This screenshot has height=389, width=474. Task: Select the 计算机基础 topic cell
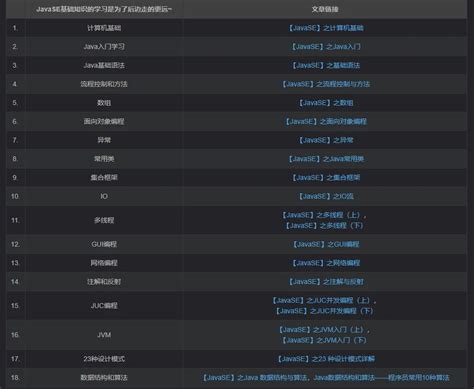[x=104, y=28]
